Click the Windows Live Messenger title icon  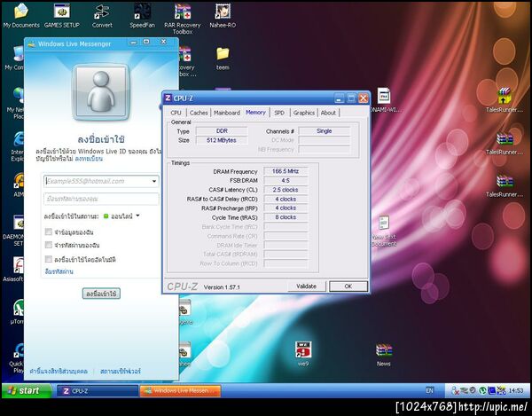point(32,43)
